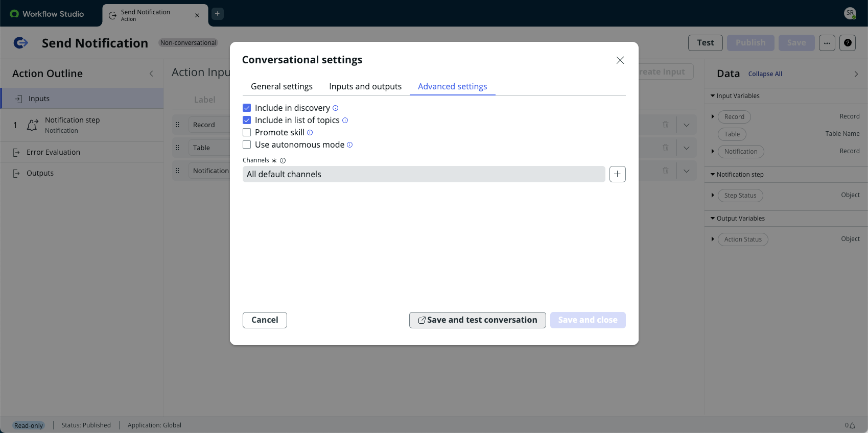
Task: Open the more options ellipsis menu
Action: pos(827,43)
